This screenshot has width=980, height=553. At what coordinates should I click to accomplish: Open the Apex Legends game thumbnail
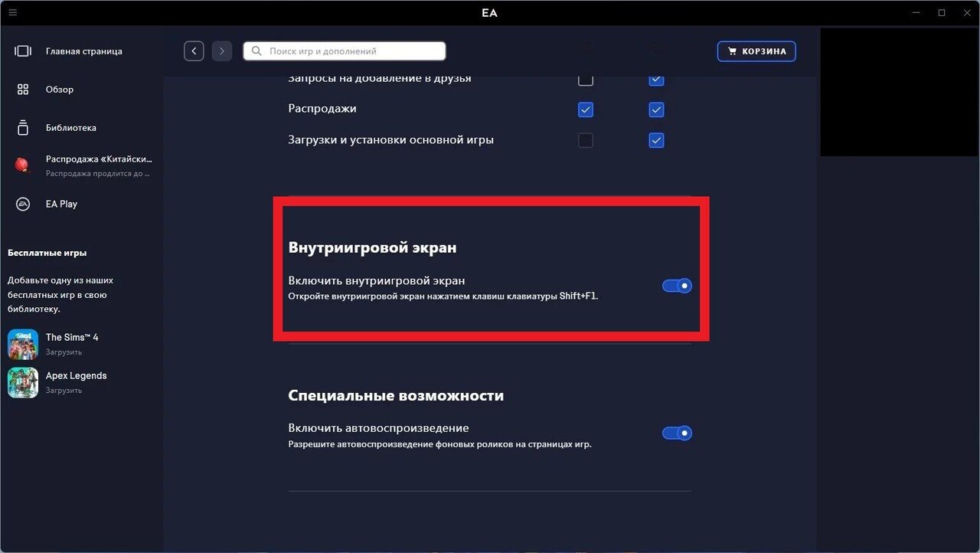coord(23,383)
